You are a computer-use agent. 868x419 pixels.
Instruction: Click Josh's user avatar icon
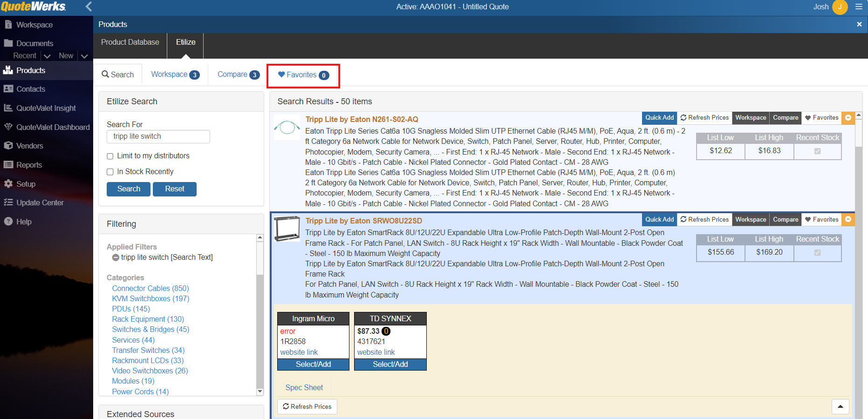point(840,7)
